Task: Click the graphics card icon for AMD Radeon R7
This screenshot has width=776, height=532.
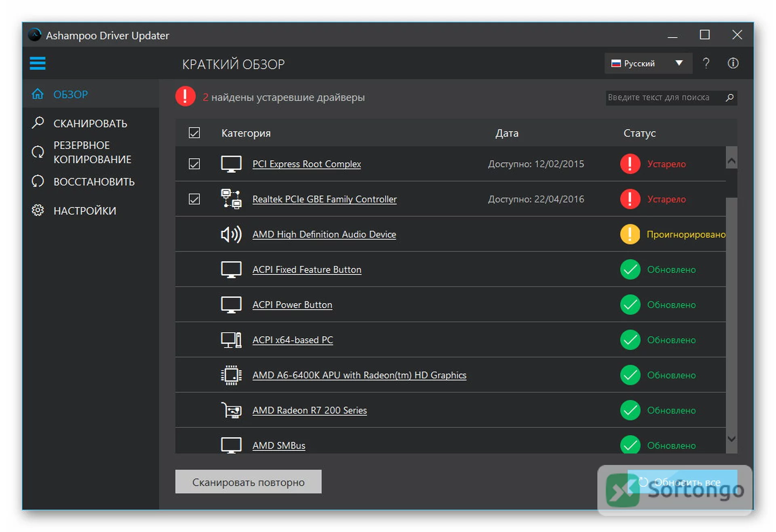Action: [231, 410]
